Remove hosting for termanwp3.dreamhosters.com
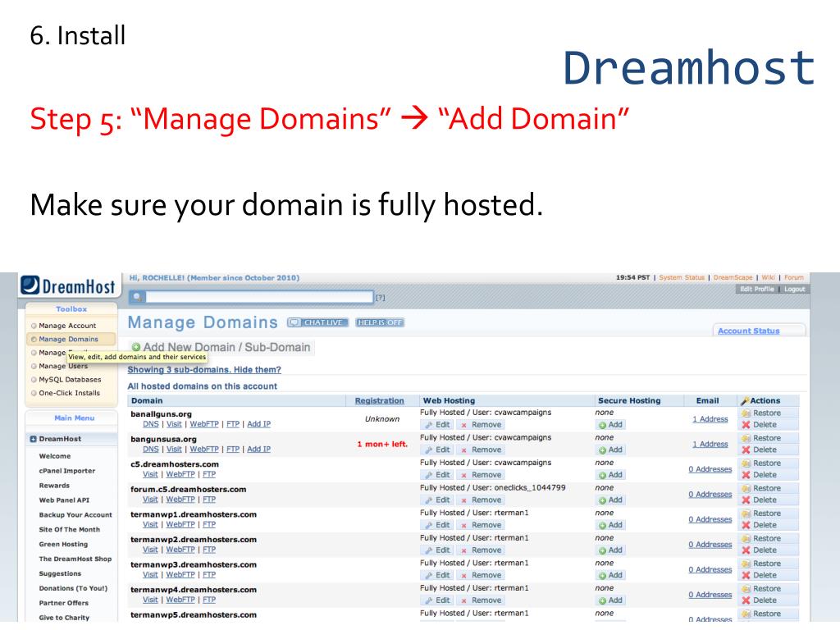840x630 pixels. pyautogui.click(x=481, y=575)
